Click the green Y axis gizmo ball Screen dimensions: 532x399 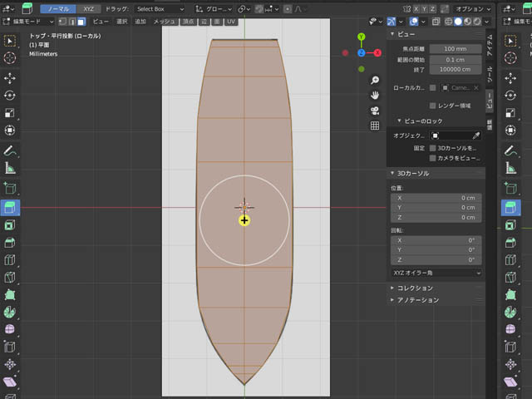coord(361,38)
